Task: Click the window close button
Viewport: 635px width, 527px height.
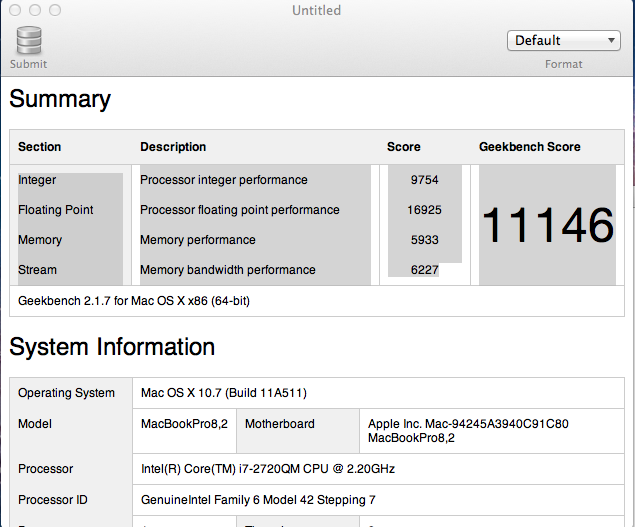Action: (15, 10)
